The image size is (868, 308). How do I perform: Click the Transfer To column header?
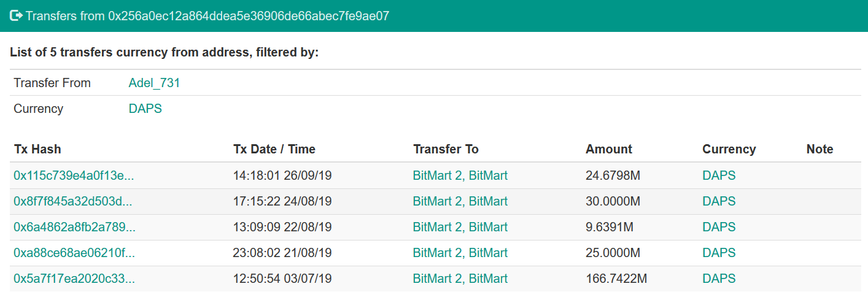[446, 149]
